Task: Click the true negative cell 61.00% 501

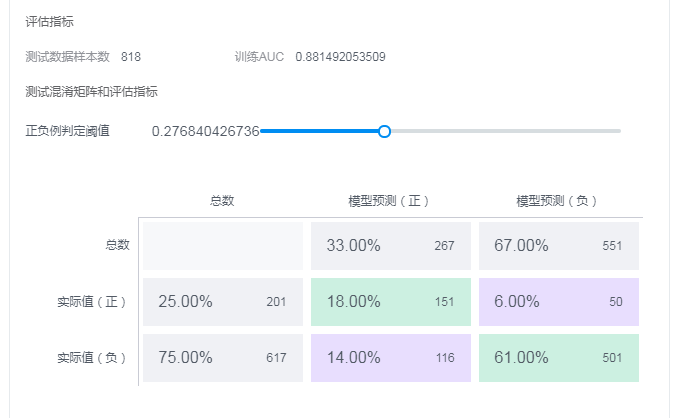Action: click(x=559, y=358)
